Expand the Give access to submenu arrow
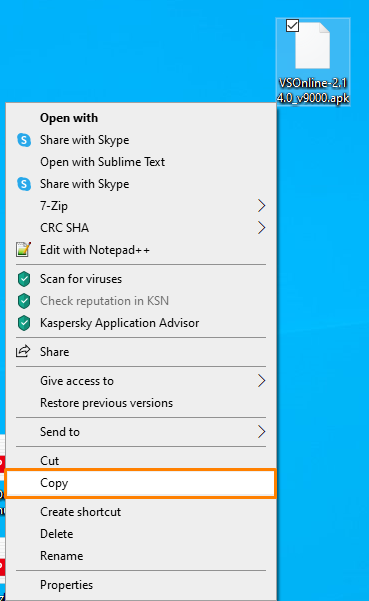The image size is (369, 601). pos(261,381)
